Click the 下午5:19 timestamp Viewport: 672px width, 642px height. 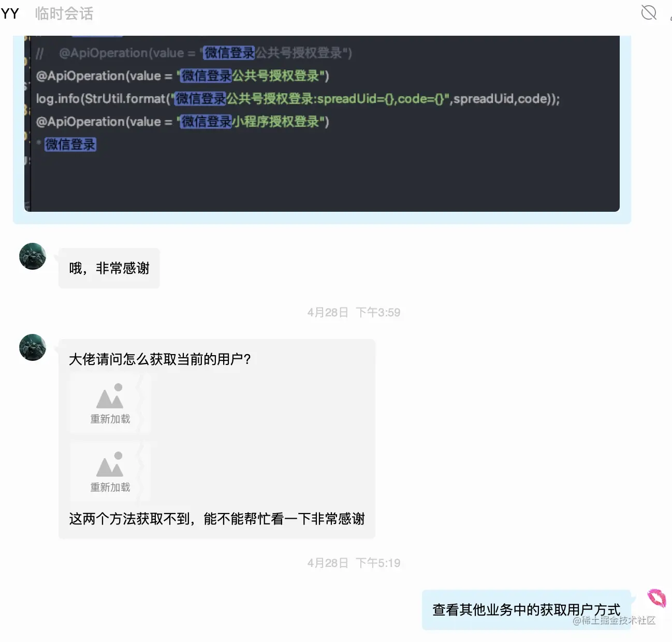pyautogui.click(x=378, y=563)
